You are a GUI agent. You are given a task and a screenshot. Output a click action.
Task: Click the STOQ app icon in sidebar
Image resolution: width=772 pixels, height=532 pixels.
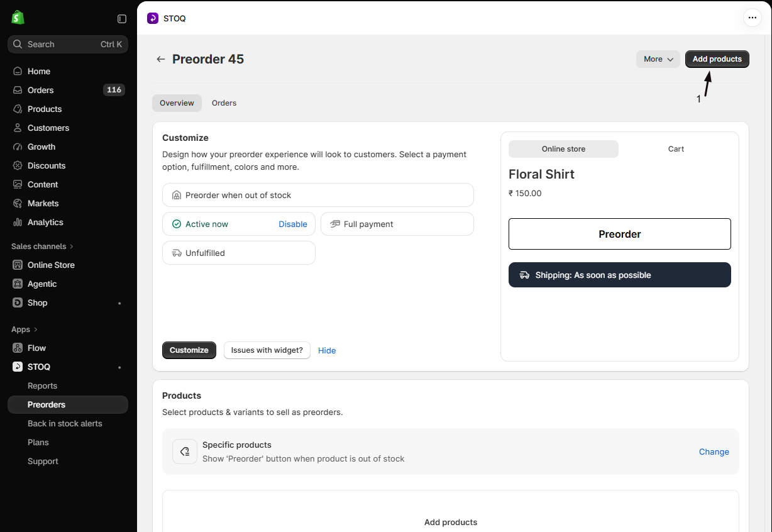(18, 367)
